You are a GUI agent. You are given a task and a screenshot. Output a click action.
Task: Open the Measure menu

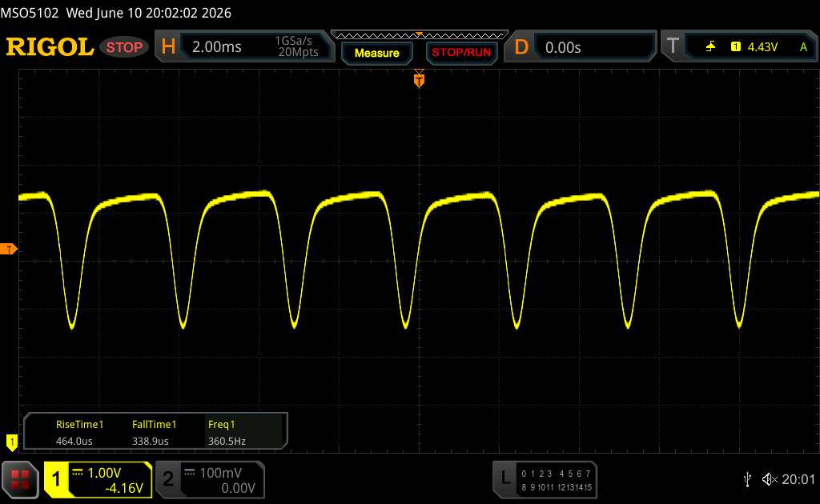376,53
